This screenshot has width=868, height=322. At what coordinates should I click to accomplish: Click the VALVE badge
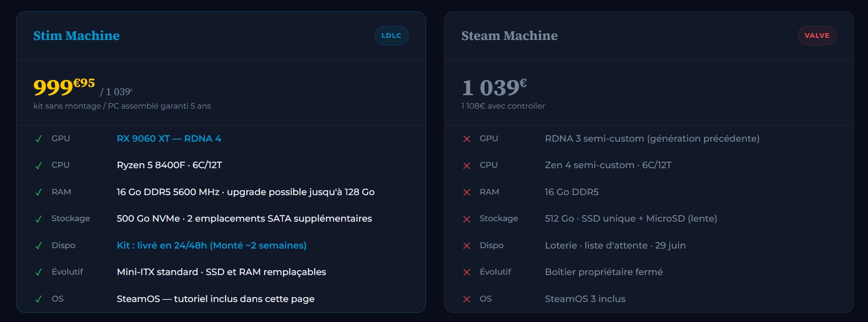pyautogui.click(x=817, y=36)
